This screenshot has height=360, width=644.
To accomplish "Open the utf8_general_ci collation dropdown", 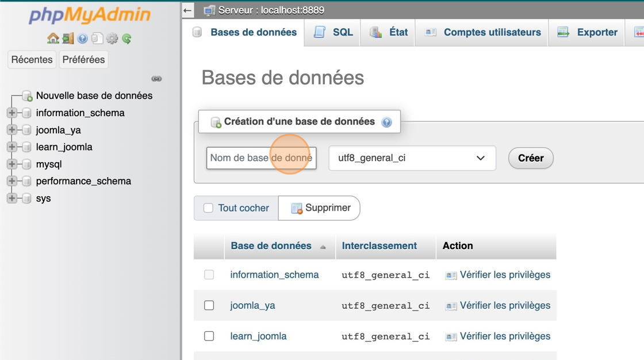I will [412, 158].
